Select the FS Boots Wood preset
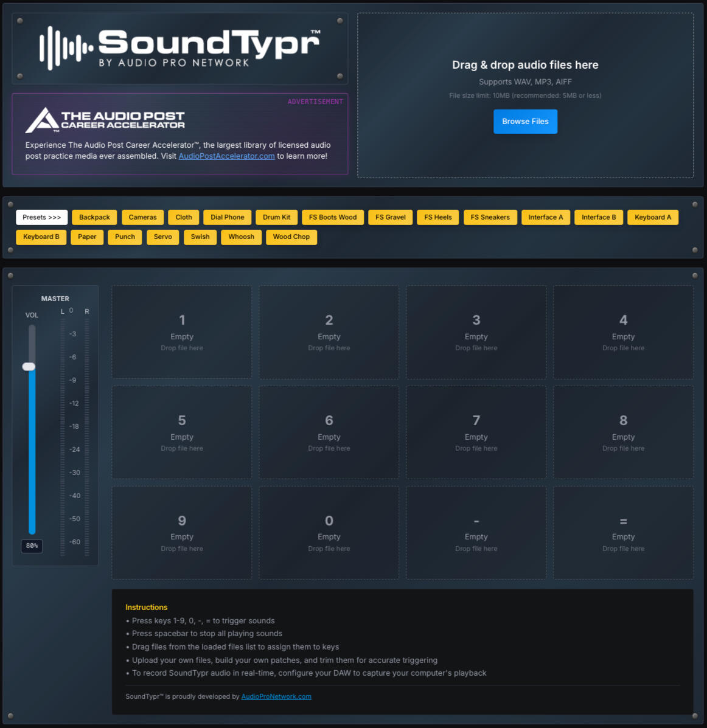This screenshot has width=707, height=728. pyautogui.click(x=333, y=217)
